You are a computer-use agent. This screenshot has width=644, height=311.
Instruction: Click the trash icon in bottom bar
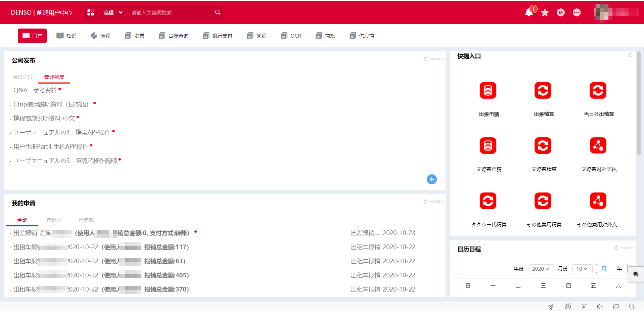[584, 306]
